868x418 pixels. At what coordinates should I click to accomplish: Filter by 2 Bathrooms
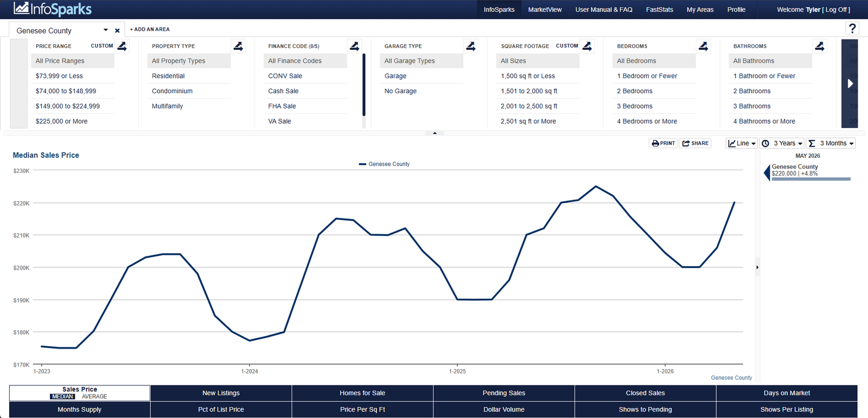point(770,91)
